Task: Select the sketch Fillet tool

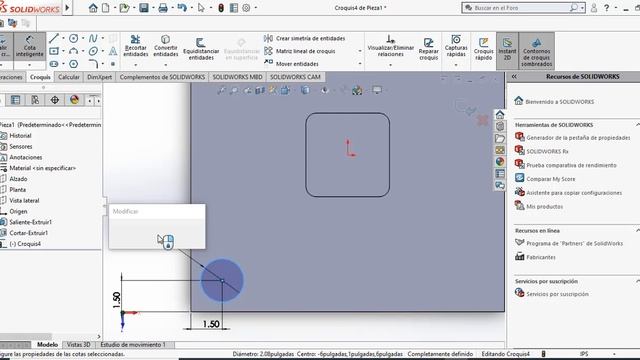Action: pyautogui.click(x=93, y=64)
